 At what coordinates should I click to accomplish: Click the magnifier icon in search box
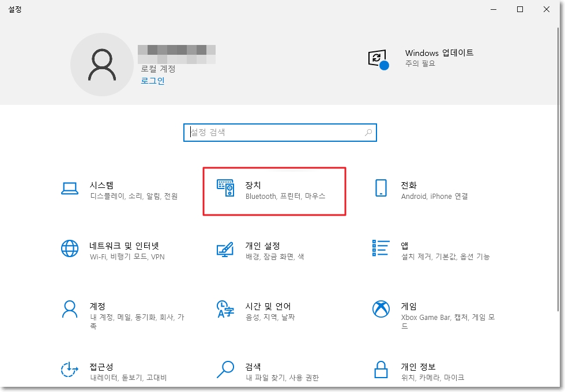[368, 133]
